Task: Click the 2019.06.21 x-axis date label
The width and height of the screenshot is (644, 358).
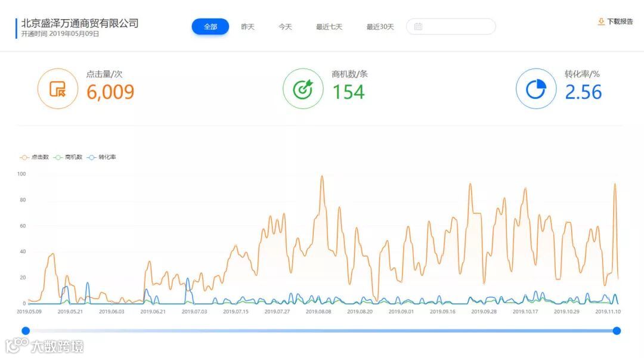Action: pyautogui.click(x=153, y=312)
